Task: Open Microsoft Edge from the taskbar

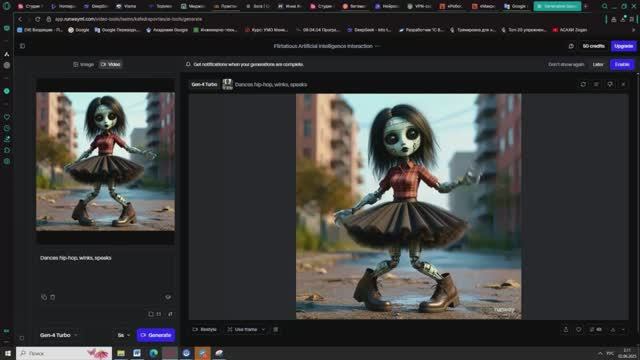Action: [x=153, y=353]
